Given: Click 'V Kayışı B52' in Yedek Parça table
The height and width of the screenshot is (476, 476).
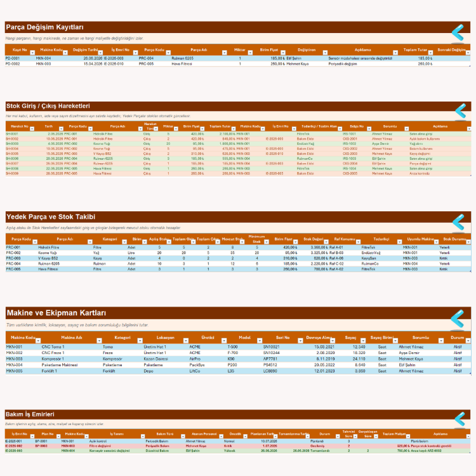Looking at the screenshot, I should tap(48, 258).
